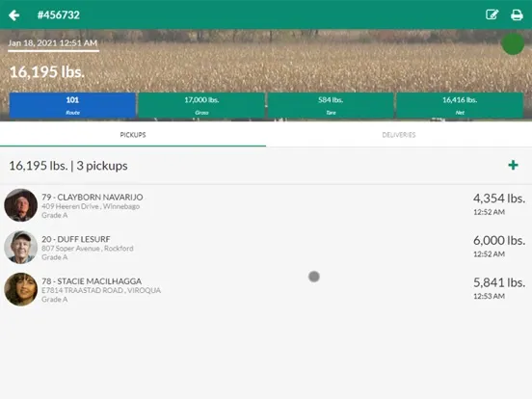Add a pickup with the plus icon

[513, 165]
